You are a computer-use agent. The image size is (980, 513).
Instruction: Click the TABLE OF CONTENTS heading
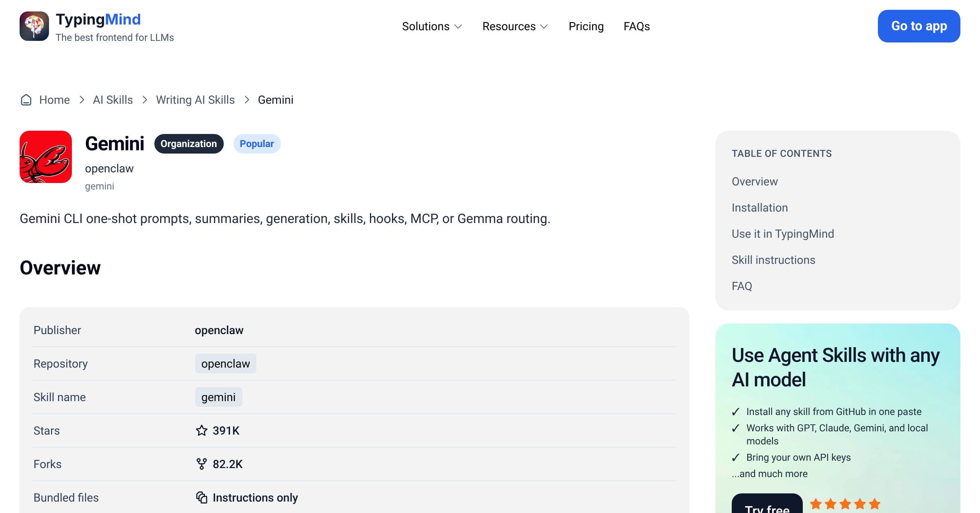tap(782, 154)
